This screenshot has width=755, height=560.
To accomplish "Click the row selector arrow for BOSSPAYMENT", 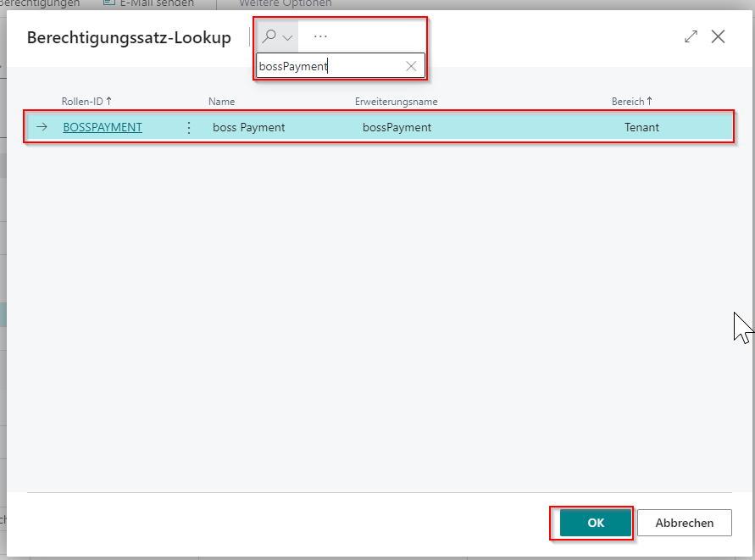I will click(42, 128).
